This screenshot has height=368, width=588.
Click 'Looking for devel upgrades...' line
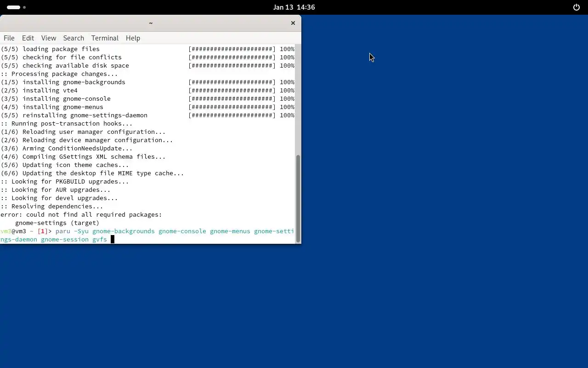pyautogui.click(x=59, y=198)
